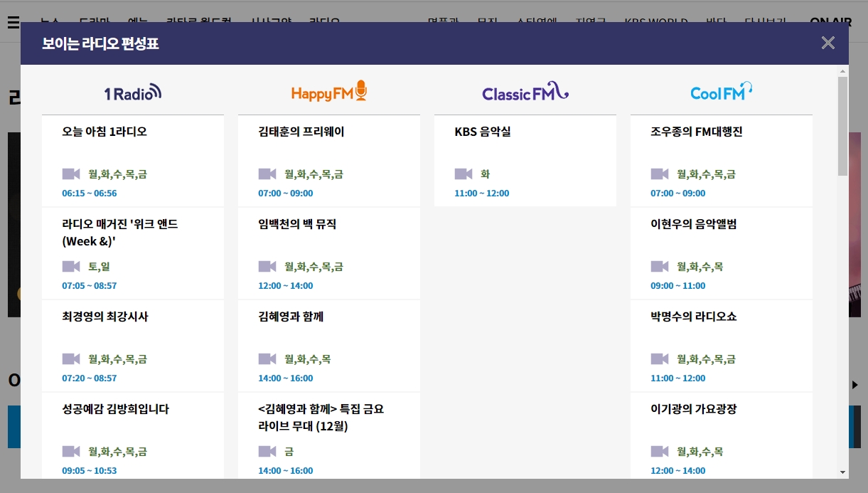Open the hamburger menu behind the popup

click(14, 22)
